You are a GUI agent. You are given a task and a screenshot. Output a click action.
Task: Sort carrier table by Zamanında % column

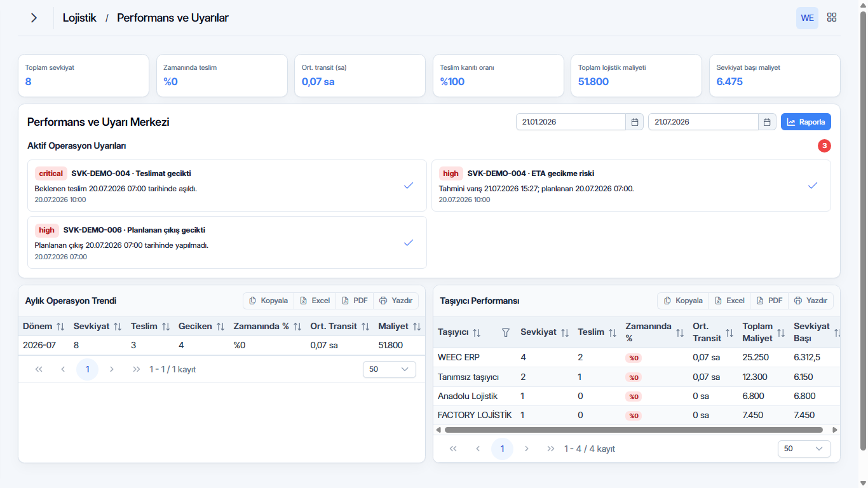680,332
